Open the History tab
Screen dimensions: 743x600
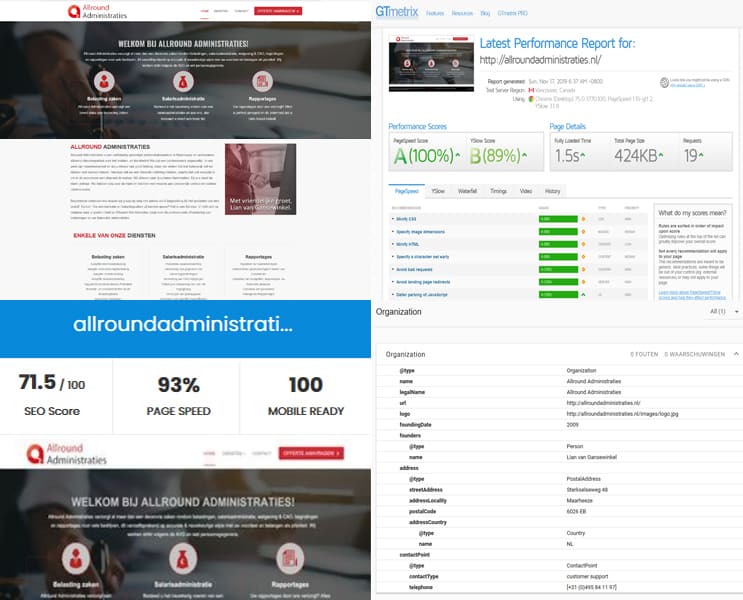pyautogui.click(x=553, y=191)
